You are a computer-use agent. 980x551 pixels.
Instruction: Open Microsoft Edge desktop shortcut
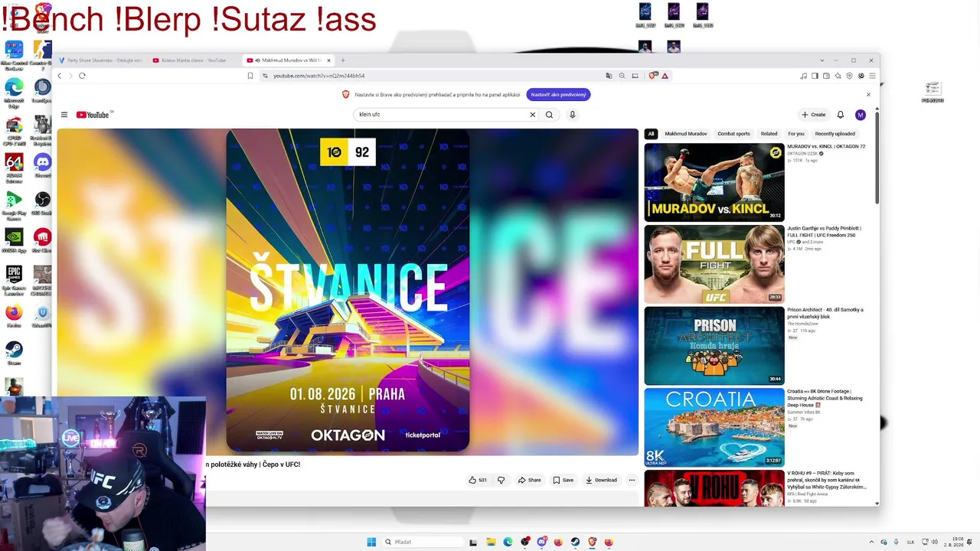click(x=14, y=93)
